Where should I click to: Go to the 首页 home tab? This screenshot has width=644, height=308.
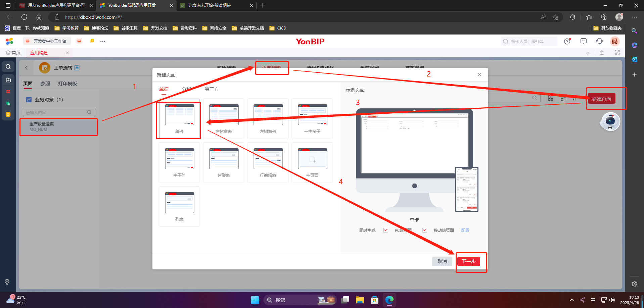tap(13, 53)
